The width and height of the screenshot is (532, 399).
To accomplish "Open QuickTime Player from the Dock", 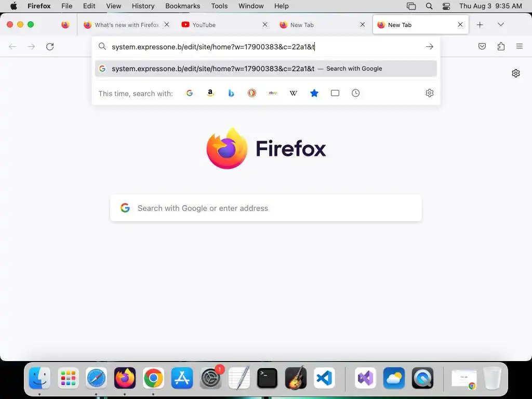I will (x=422, y=378).
